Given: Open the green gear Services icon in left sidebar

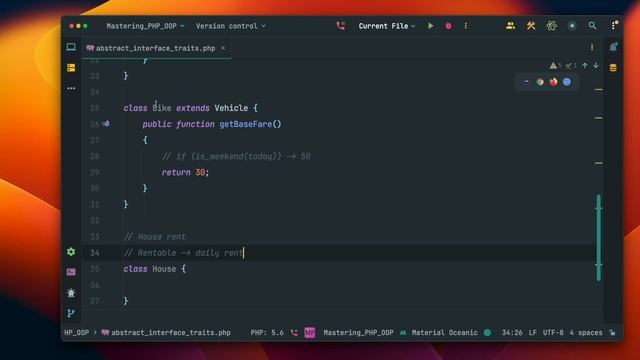Looking at the screenshot, I should (x=71, y=252).
